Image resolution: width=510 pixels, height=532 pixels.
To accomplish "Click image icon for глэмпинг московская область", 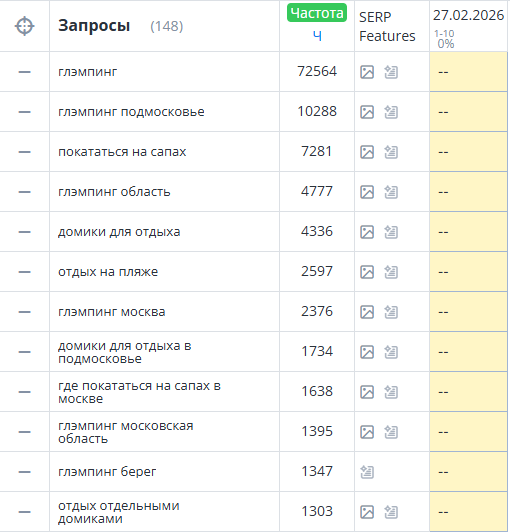I will (367, 432).
